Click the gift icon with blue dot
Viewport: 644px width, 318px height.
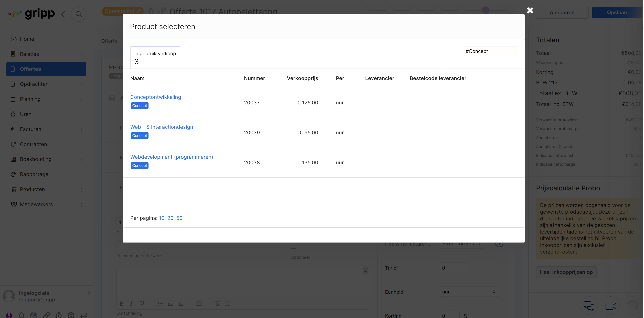click(x=34, y=315)
